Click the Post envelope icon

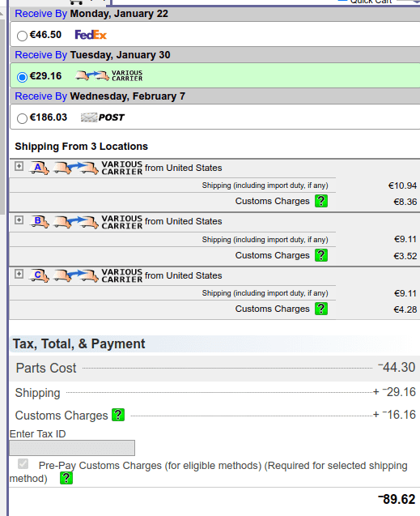(89, 117)
